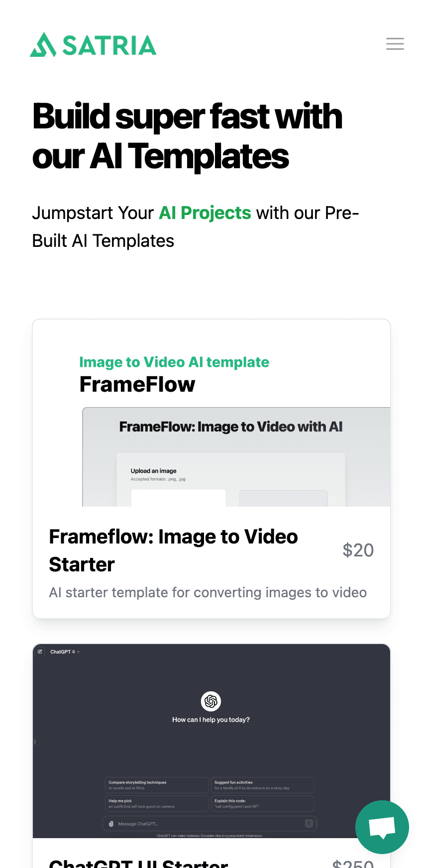Viewport: 423px width, 868px height.
Task: Open the ChatGPT UI Starter title link
Action: pos(138,862)
